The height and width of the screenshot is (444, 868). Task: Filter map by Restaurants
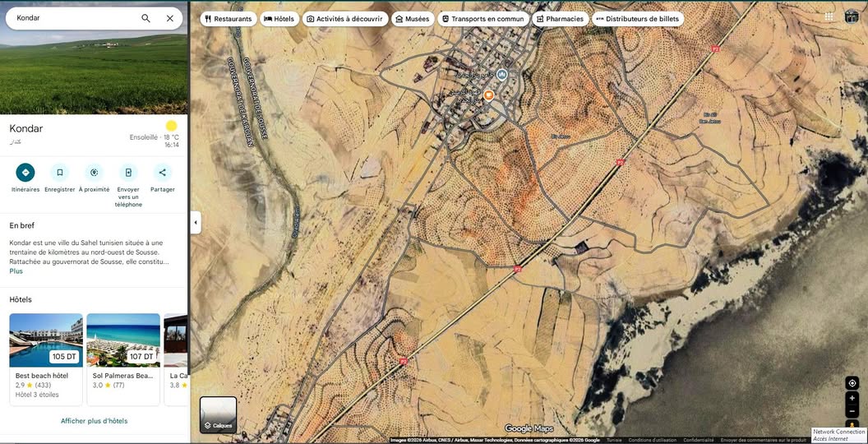point(228,19)
